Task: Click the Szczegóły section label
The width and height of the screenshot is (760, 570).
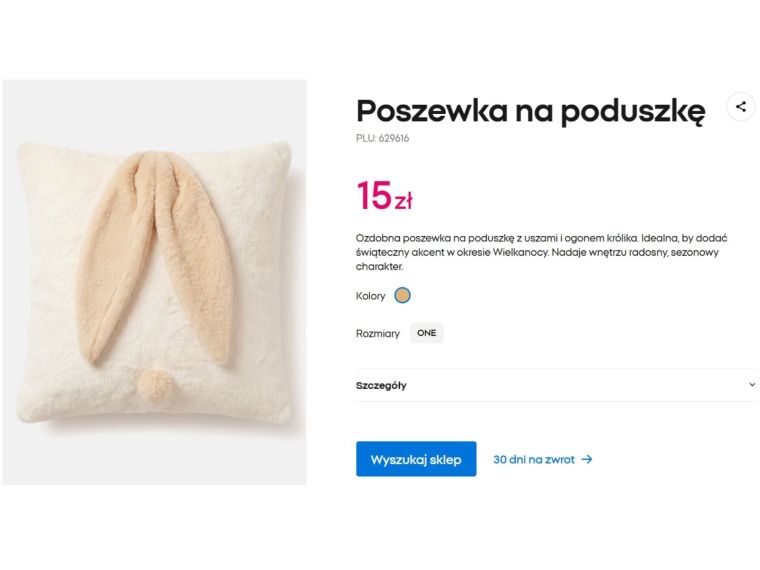Action: point(381,385)
